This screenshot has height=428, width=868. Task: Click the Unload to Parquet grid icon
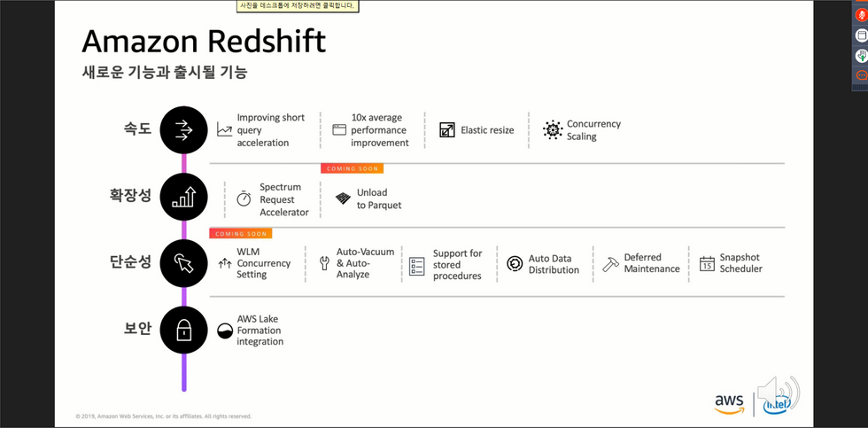344,198
